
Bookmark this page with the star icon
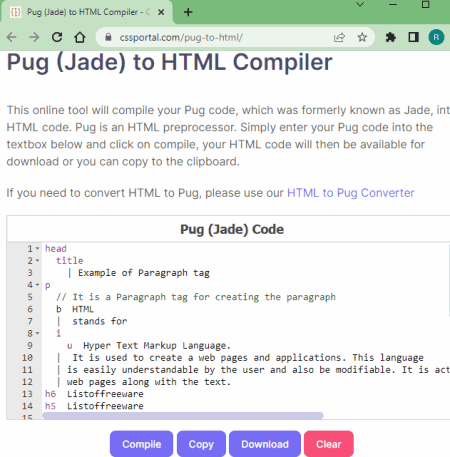362,37
